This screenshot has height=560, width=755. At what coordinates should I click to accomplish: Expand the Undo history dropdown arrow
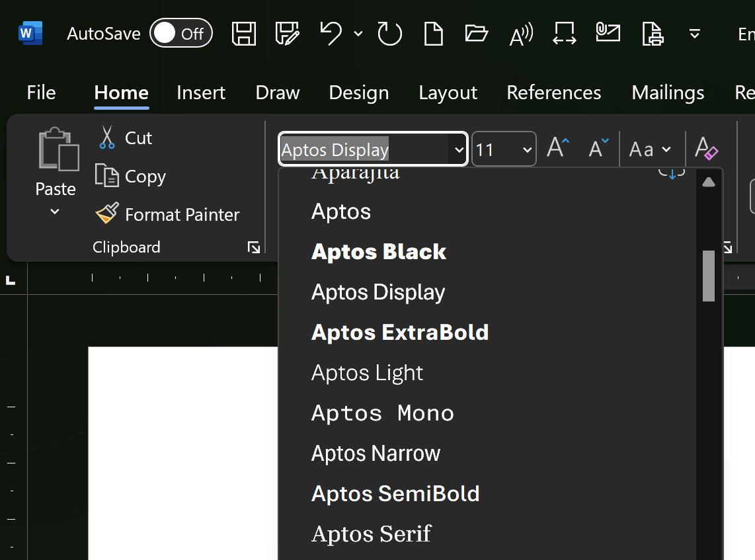tap(358, 34)
